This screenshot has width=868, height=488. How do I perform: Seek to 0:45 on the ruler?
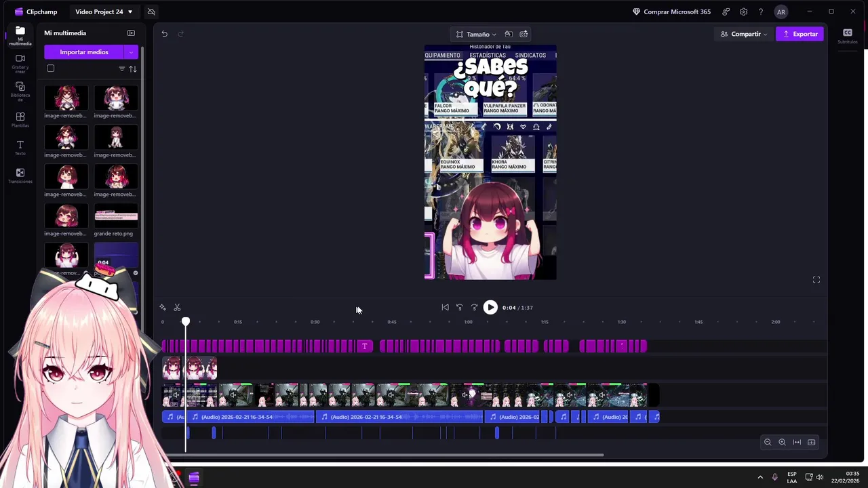392,322
